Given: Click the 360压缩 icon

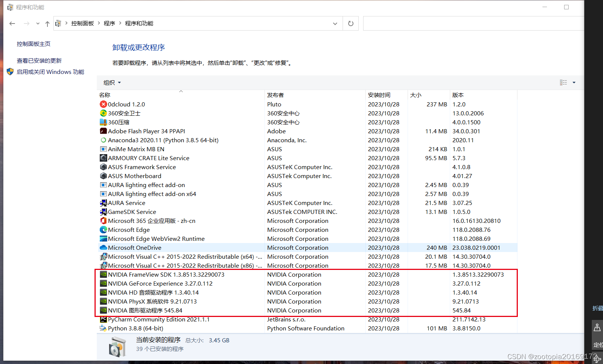Looking at the screenshot, I should 103,122.
